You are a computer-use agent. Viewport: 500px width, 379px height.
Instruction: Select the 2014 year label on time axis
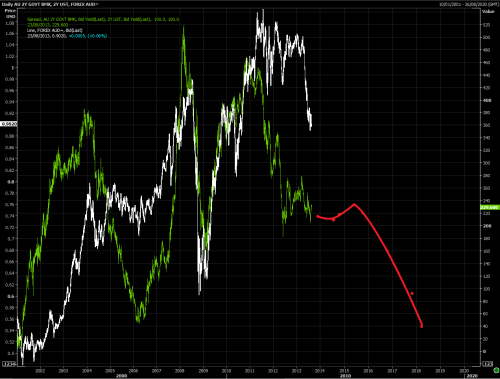[x=320, y=371]
